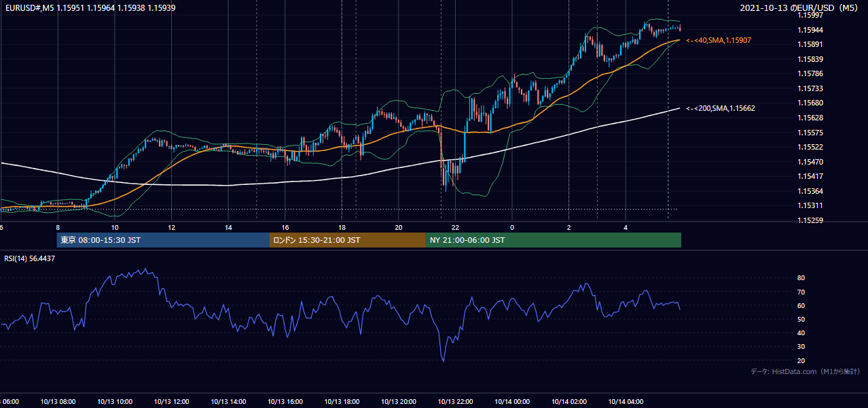The height and width of the screenshot is (408, 868).
Task: Click the 10/13 22:00 time label
Action: (x=455, y=401)
